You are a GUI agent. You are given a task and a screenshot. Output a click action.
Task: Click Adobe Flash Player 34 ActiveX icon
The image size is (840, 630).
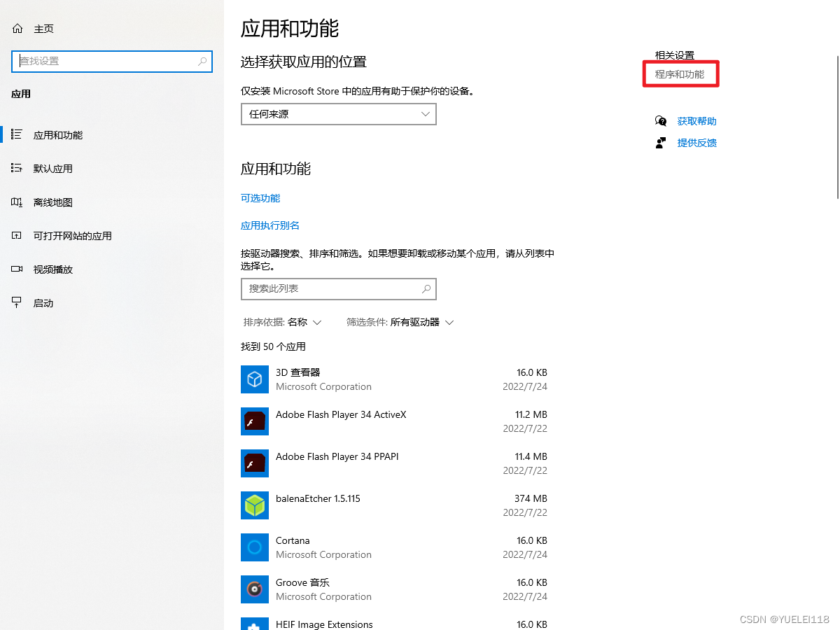pos(255,421)
